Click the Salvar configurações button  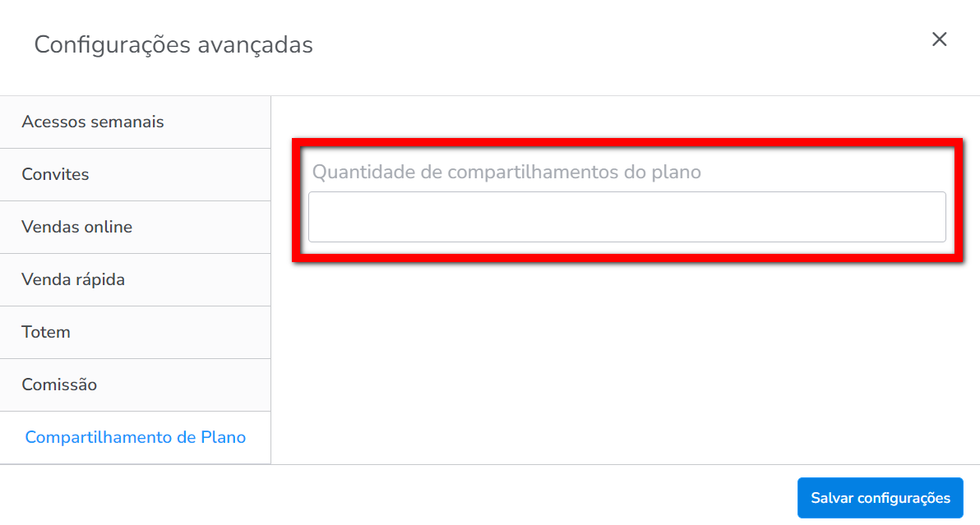(880, 498)
